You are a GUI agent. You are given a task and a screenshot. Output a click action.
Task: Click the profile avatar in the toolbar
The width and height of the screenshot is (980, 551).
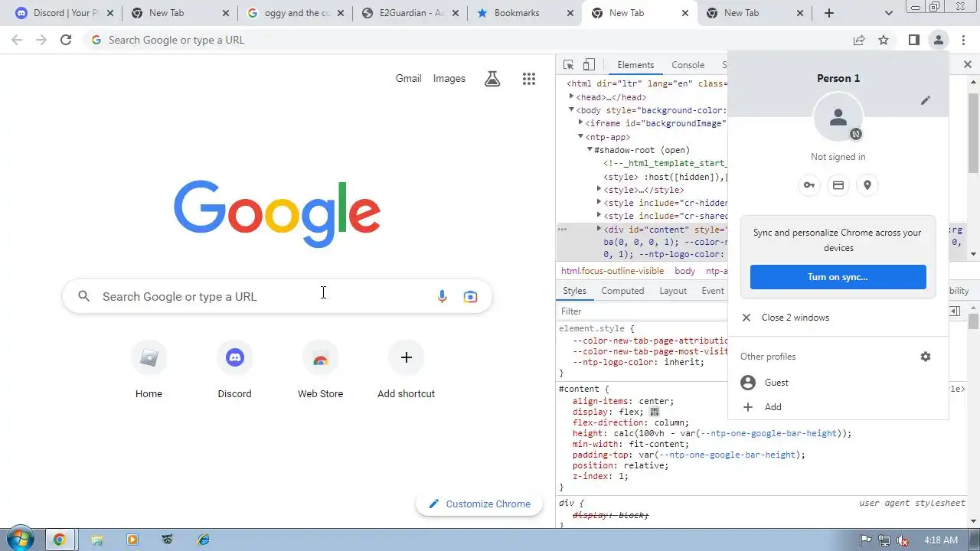point(938,40)
